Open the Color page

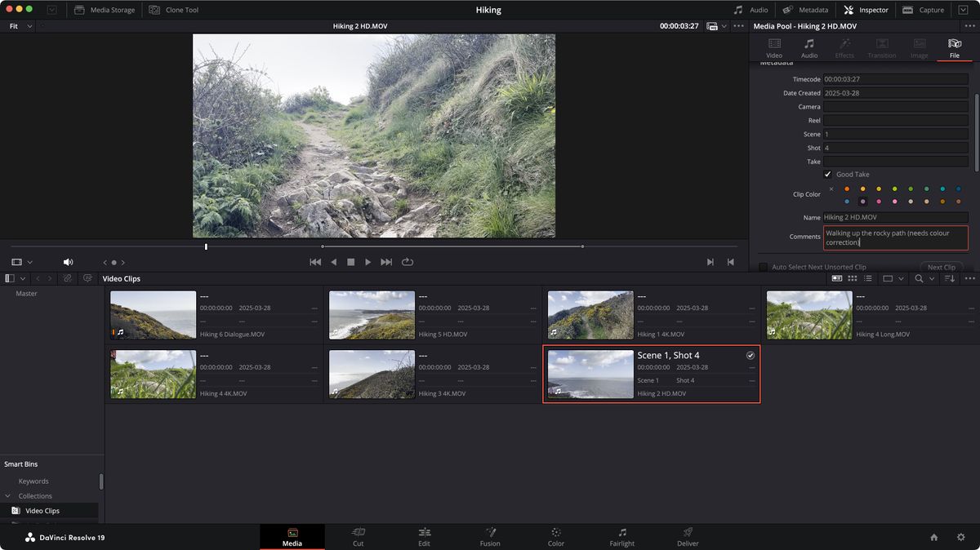[555, 536]
